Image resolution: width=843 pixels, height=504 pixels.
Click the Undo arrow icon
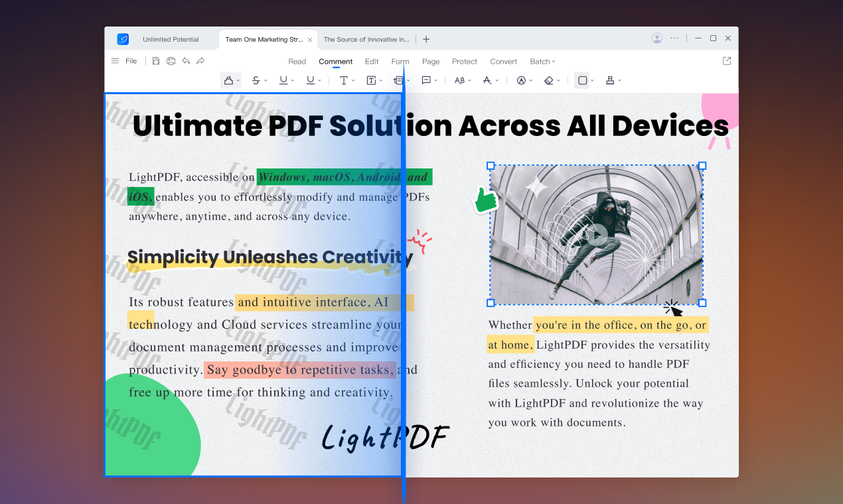click(186, 60)
